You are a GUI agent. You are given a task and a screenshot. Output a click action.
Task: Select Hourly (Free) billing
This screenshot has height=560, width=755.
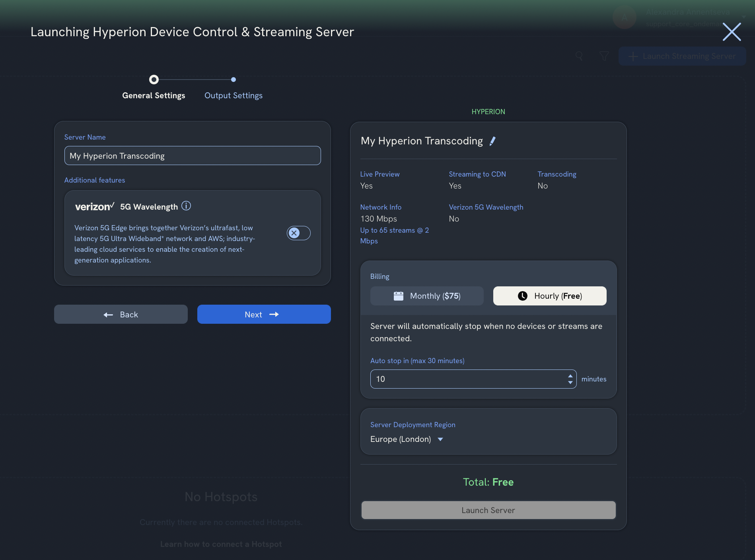tap(549, 296)
